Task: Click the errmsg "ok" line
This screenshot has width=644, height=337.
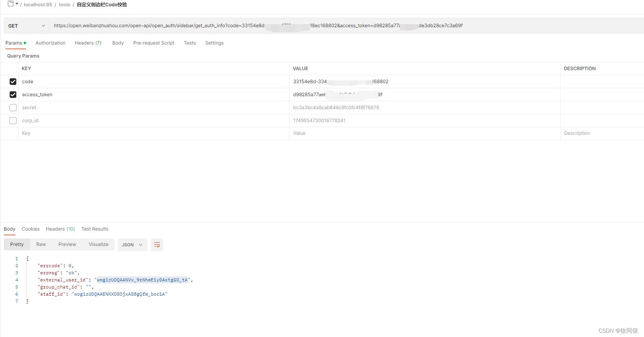Action: click(58, 273)
